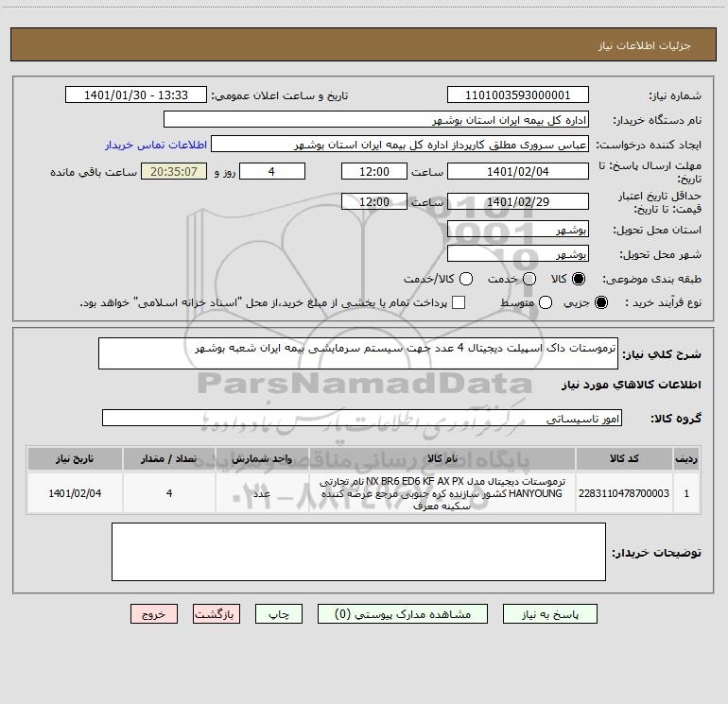Choose جزیی purchase process type

[600, 302]
